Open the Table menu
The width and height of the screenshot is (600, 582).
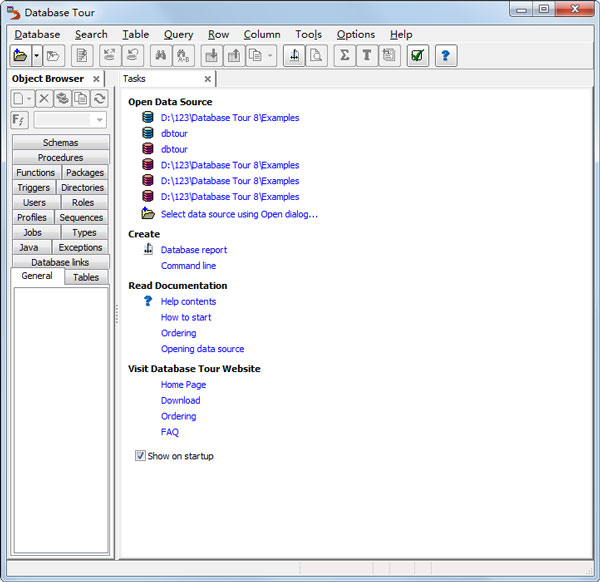pos(135,34)
